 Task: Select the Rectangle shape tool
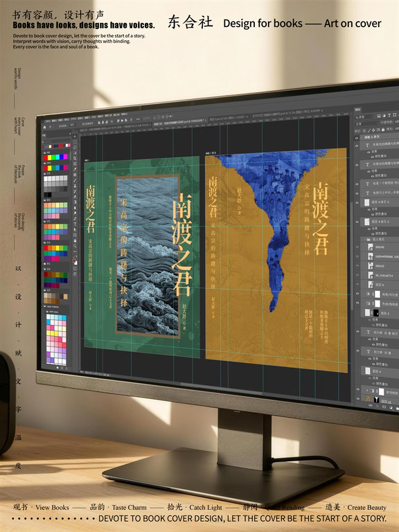pos(75,235)
